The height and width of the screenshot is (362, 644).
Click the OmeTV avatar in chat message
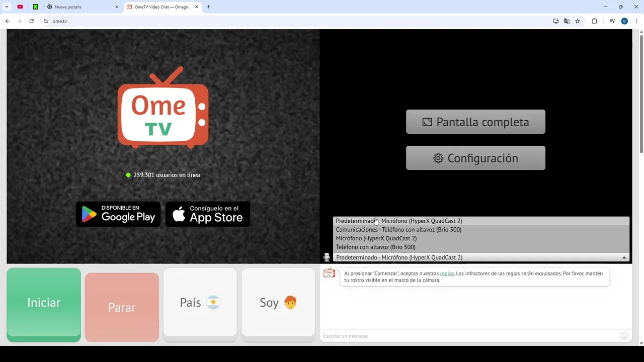point(329,273)
